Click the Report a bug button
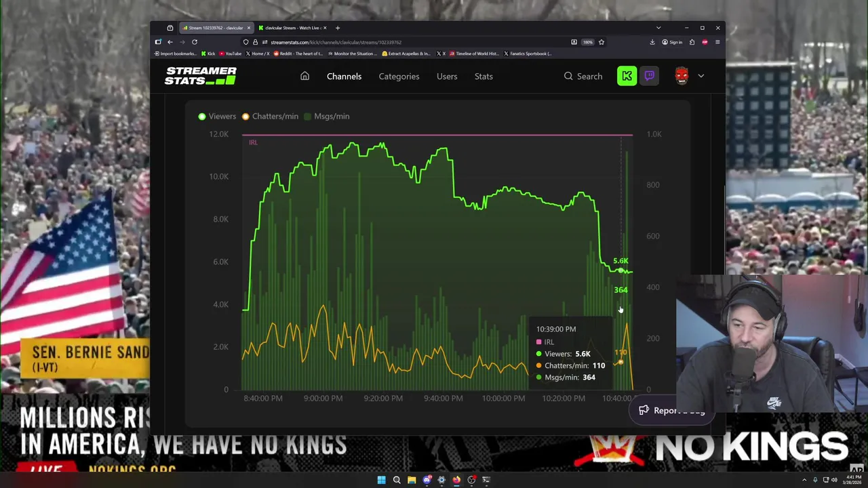The width and height of the screenshot is (868, 488). [x=671, y=410]
